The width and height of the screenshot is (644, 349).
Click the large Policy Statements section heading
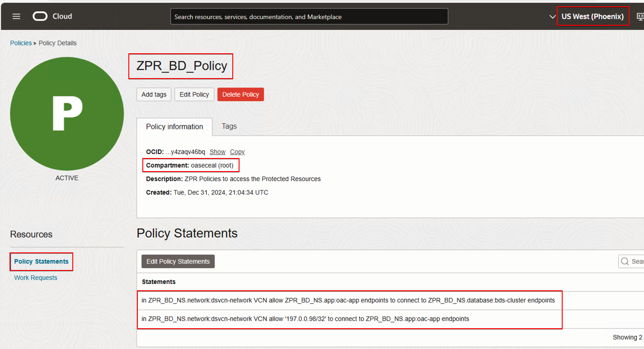pos(187,233)
